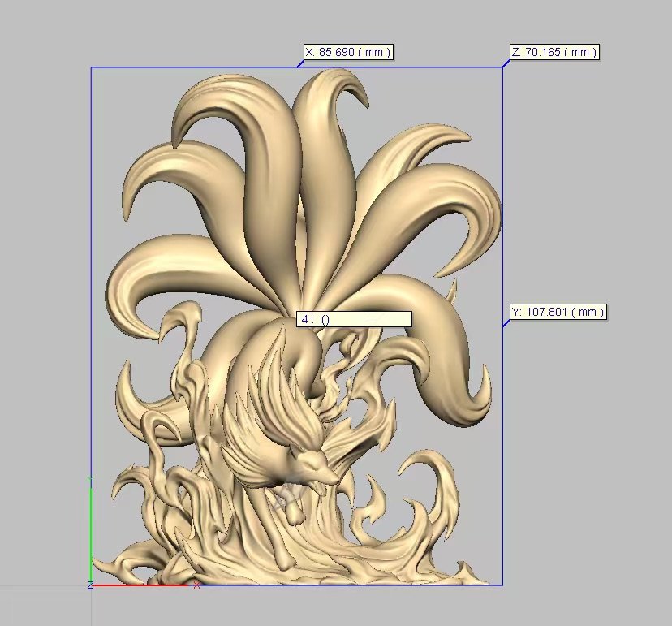Select the Z: 70.165 (mm) dimension label
The height and width of the screenshot is (626, 672).
[x=554, y=52]
